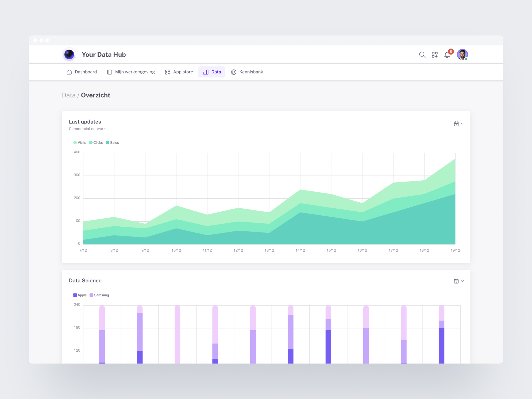The image size is (532, 399).
Task: Click the 19/12 peak in area chart
Action: pyautogui.click(x=455, y=159)
